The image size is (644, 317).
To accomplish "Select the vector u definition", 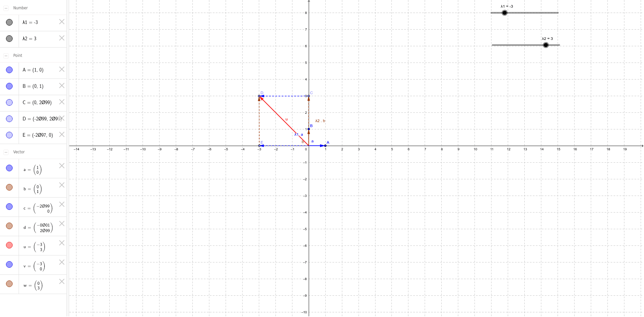I will (34, 247).
